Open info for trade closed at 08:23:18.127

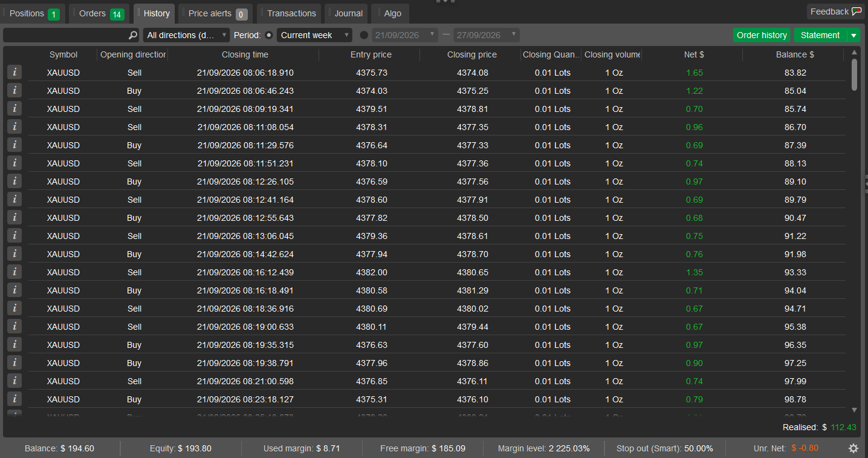pyautogui.click(x=15, y=399)
